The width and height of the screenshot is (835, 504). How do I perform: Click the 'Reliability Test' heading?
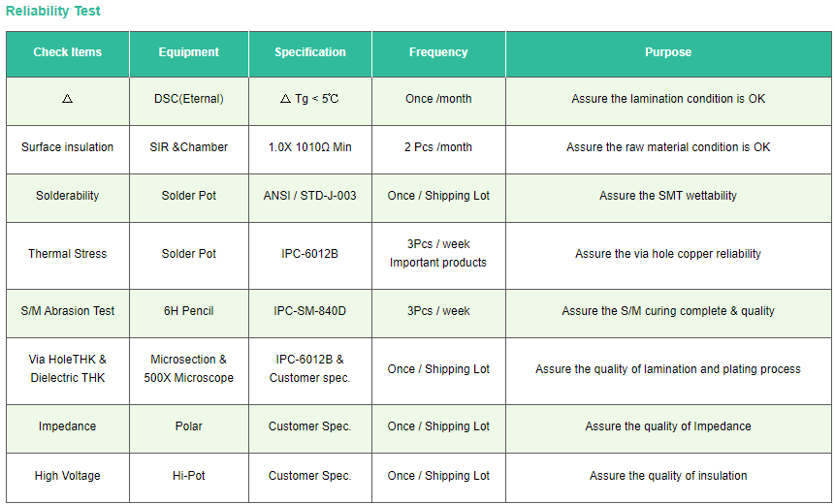[x=53, y=12]
